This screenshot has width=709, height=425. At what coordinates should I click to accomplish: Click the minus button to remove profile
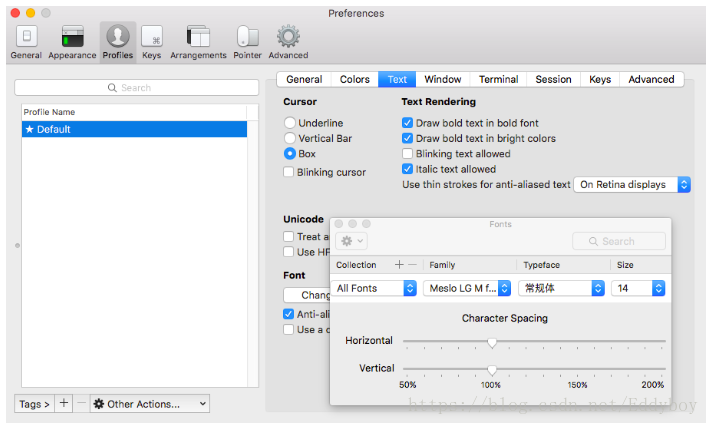(x=81, y=403)
